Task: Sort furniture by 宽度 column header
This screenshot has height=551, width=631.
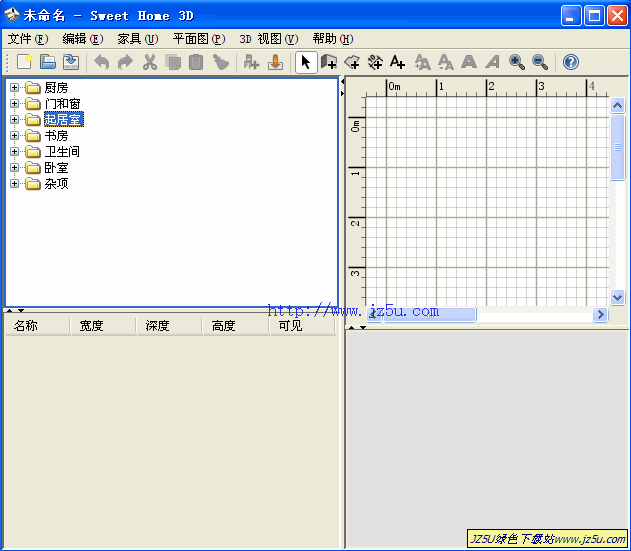Action: [103, 326]
